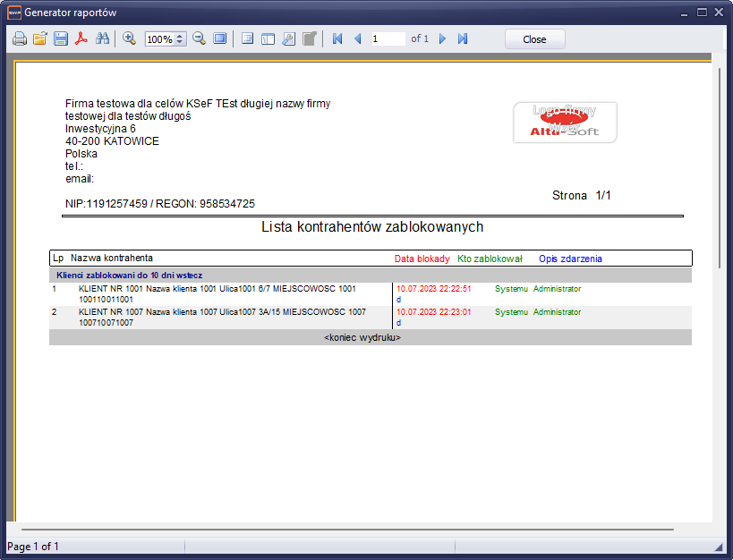Zoom out with the magnifier minus icon
733x560 pixels.
[199, 39]
